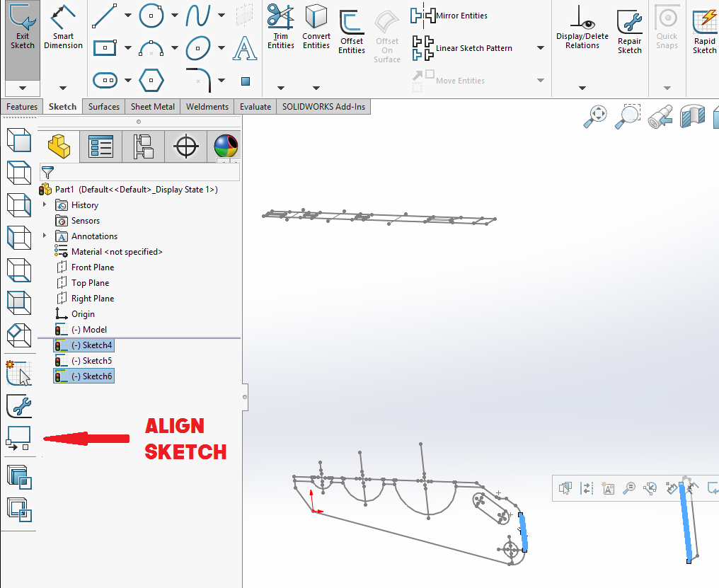The height and width of the screenshot is (588, 719).
Task: Select the Point sketch tool
Action: (246, 81)
